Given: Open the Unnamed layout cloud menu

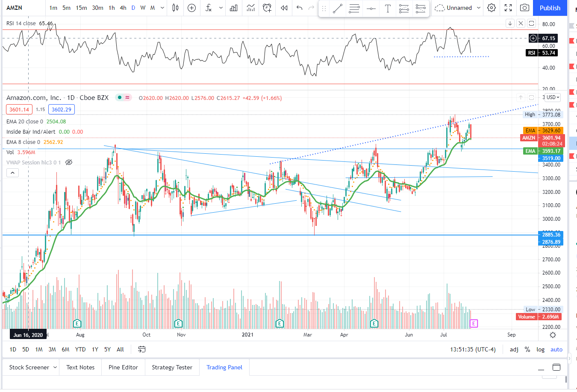Looking at the screenshot, I should [453, 8].
